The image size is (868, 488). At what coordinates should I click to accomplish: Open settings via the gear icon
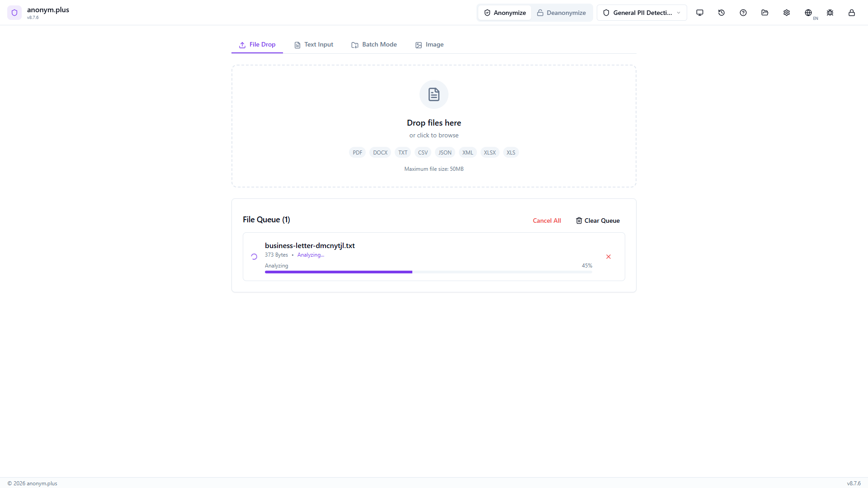coord(787,13)
